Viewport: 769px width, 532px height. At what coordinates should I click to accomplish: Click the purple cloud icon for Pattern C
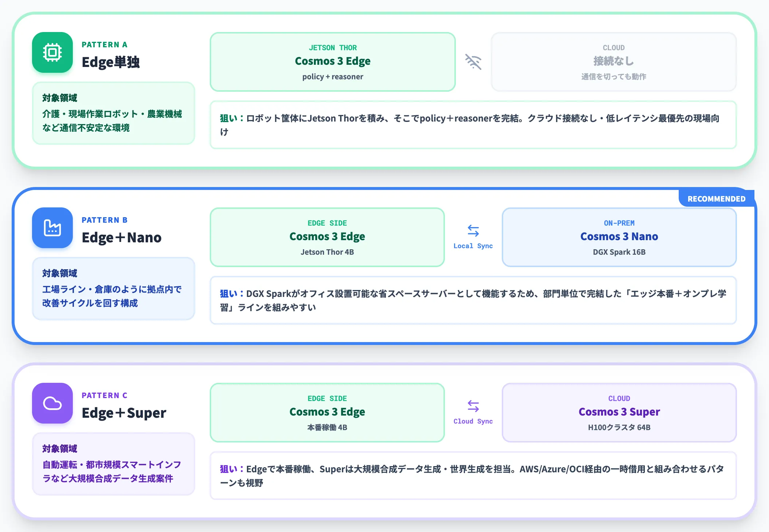(x=52, y=403)
